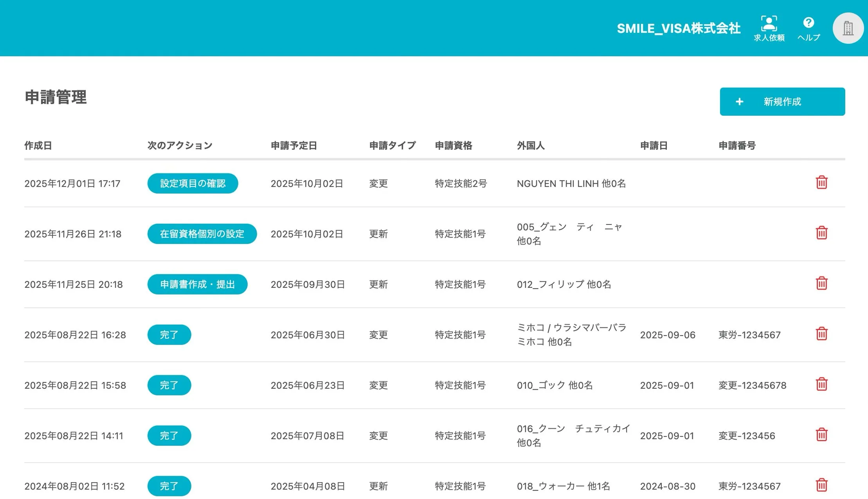The width and height of the screenshot is (868, 499).
Task: Click trash icon on the 018_ウォーカー row
Action: [x=822, y=486]
